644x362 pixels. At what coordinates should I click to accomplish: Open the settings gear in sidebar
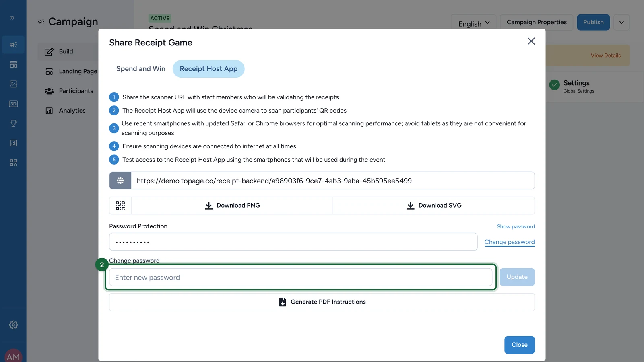[x=13, y=325]
